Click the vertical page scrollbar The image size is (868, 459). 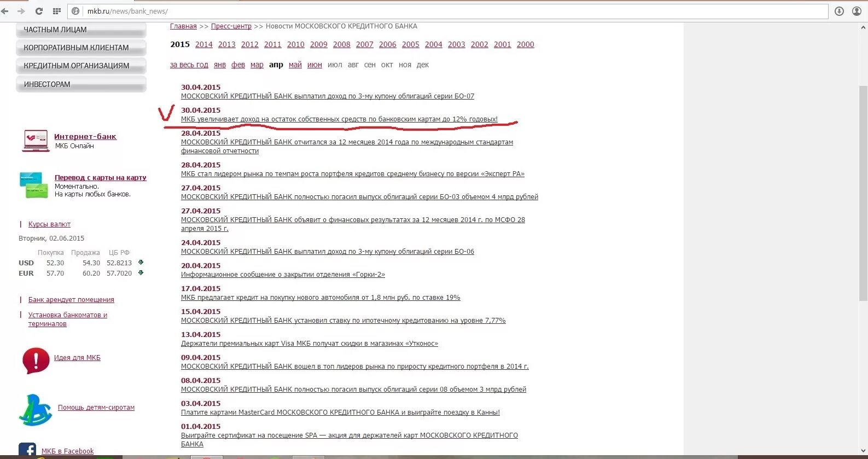(x=863, y=193)
